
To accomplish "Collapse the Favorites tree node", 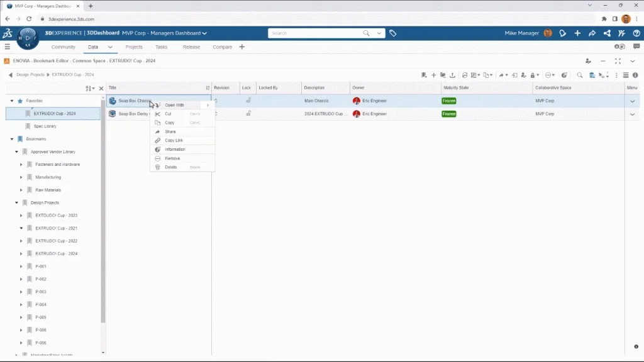I will (x=12, y=101).
